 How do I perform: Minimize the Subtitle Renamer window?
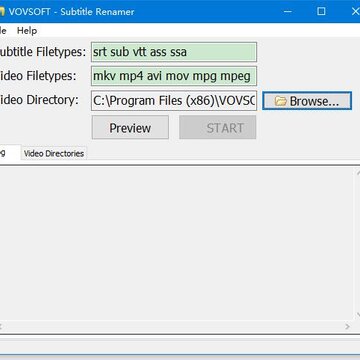288,12
